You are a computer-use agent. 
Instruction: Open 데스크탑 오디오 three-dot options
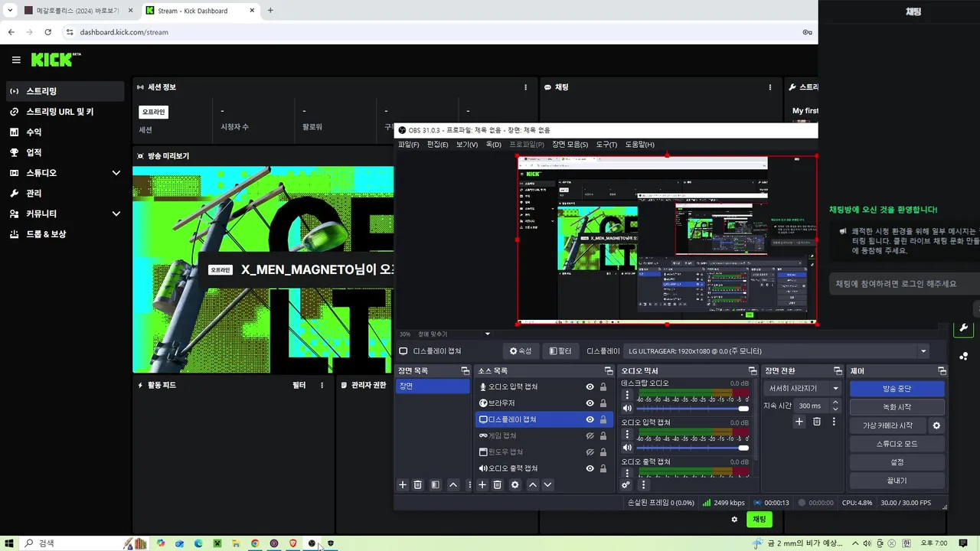pyautogui.click(x=627, y=395)
